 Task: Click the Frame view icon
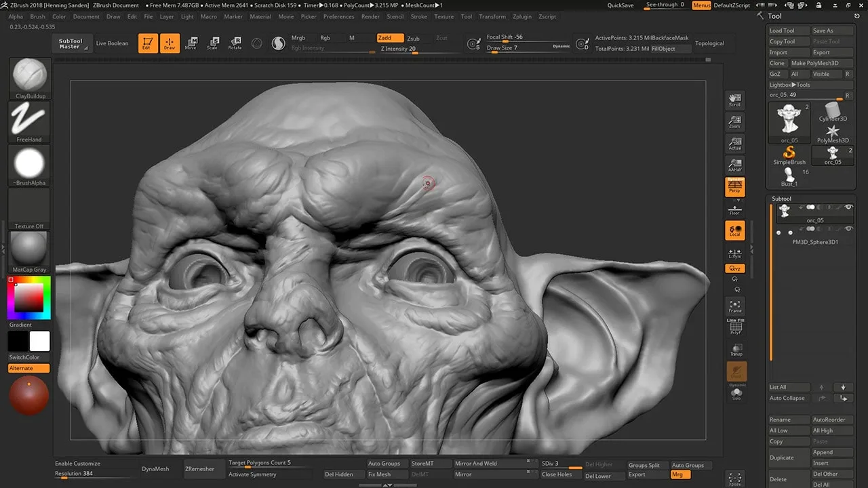click(x=735, y=306)
